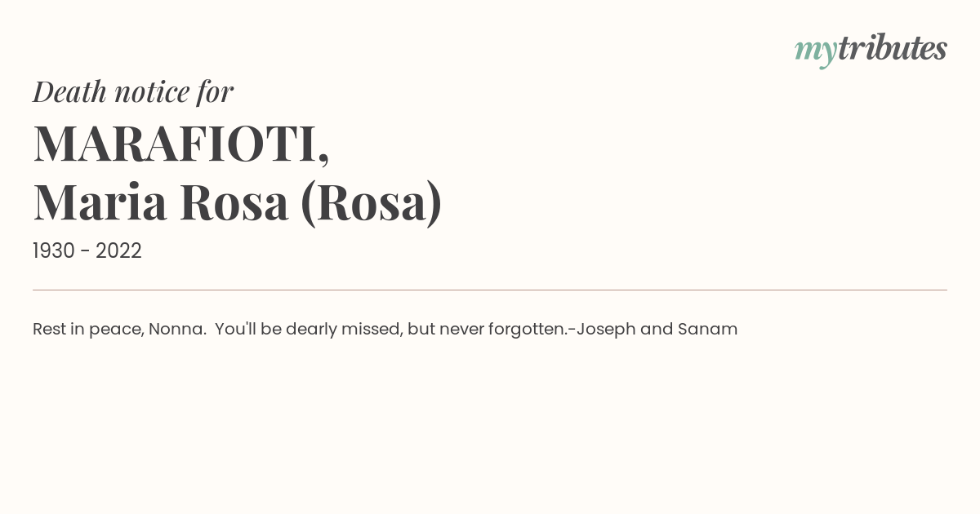Click the surname MARAFIOTI heading
The width and height of the screenshot is (980, 514).
181,144
